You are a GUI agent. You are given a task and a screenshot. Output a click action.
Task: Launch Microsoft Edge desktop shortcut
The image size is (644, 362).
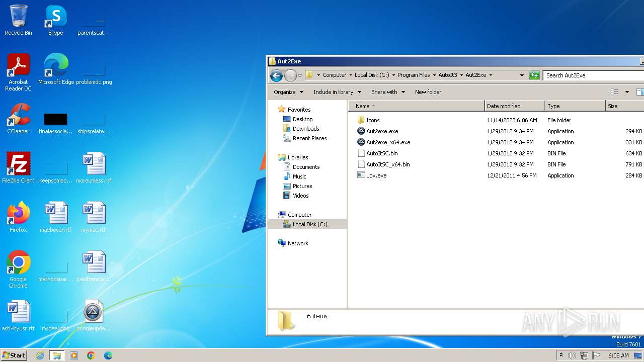pos(56,69)
